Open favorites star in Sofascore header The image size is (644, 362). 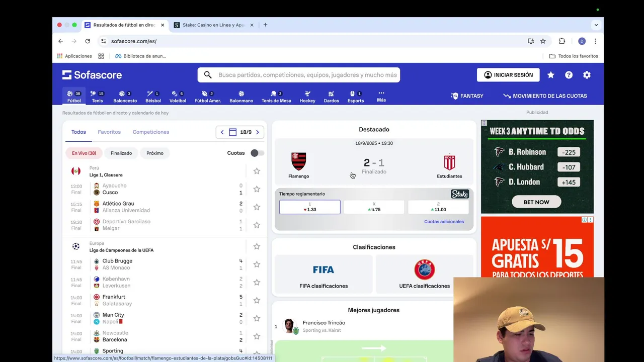click(x=551, y=75)
